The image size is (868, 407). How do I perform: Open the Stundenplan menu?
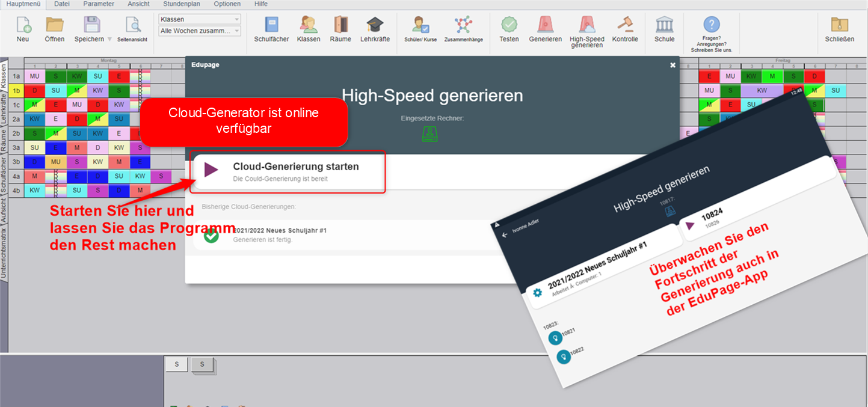[183, 4]
